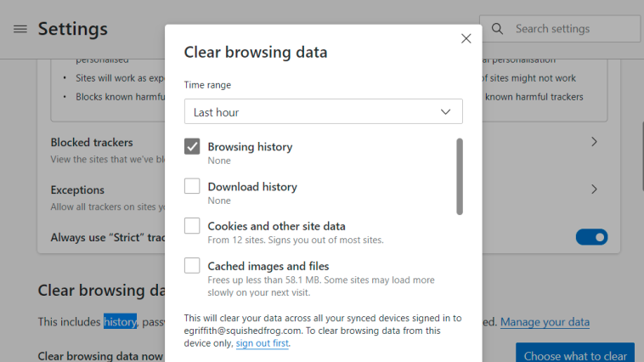Screen dimensions: 644x362
Task: Open the Manage your data link
Action: click(x=545, y=322)
